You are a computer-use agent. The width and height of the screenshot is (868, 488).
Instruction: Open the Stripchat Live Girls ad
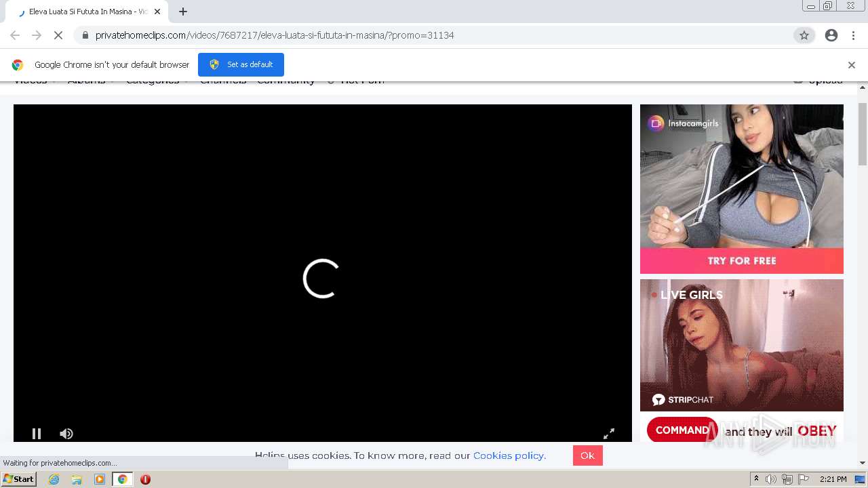pyautogui.click(x=742, y=345)
